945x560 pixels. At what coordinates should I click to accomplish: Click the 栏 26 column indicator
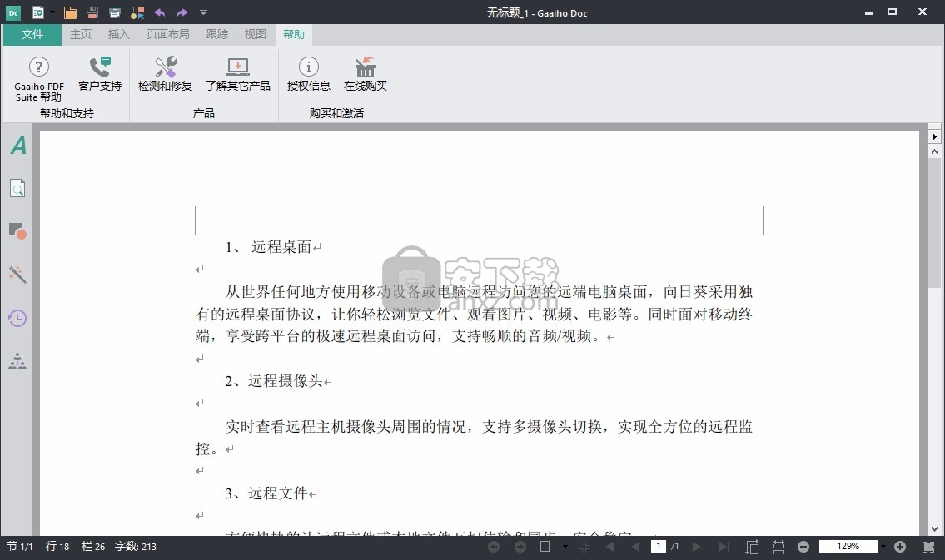click(93, 547)
